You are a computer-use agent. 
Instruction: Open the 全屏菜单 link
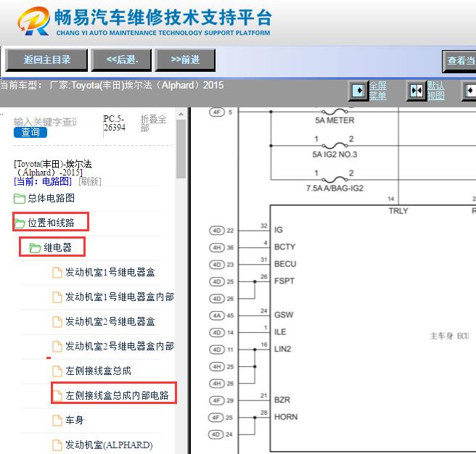pyautogui.click(x=377, y=91)
